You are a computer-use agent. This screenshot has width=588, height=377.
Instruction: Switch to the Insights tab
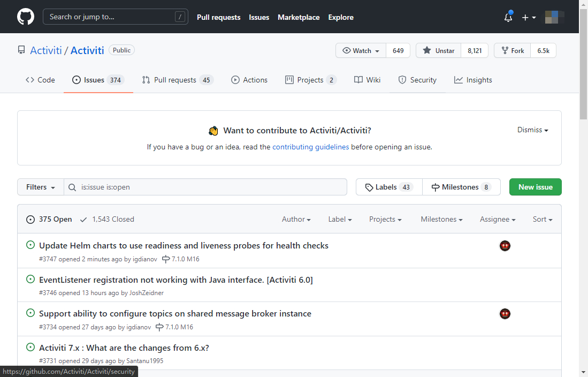(473, 80)
